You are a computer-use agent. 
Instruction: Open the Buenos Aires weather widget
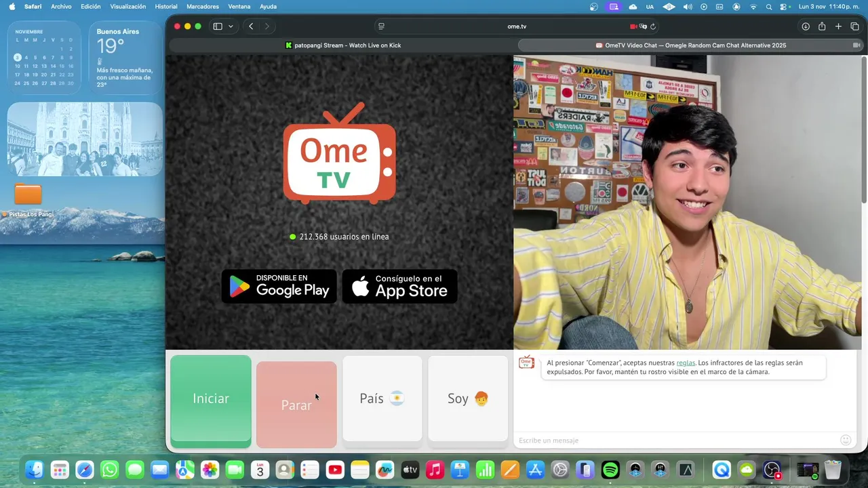(125, 58)
